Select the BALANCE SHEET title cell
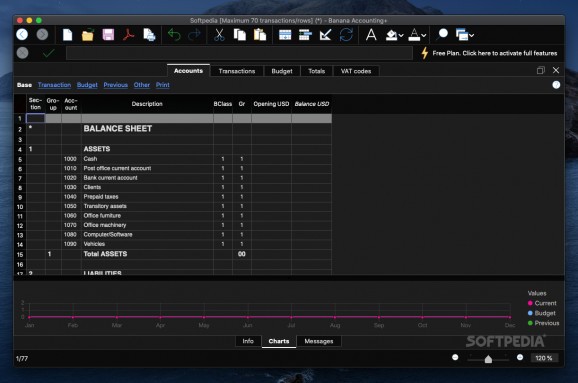578x383 pixels. pyautogui.click(x=147, y=129)
